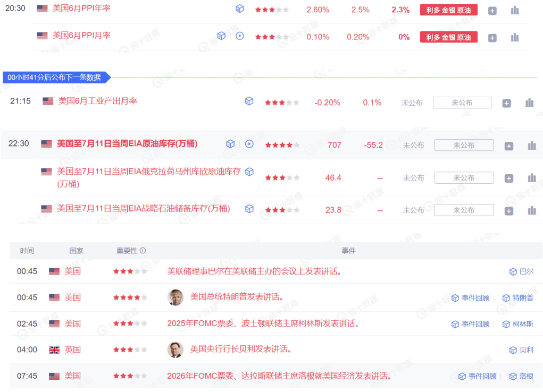This screenshot has height=392, width=543.
Task: Click 时间 column header in events table
Action: tap(27, 251)
